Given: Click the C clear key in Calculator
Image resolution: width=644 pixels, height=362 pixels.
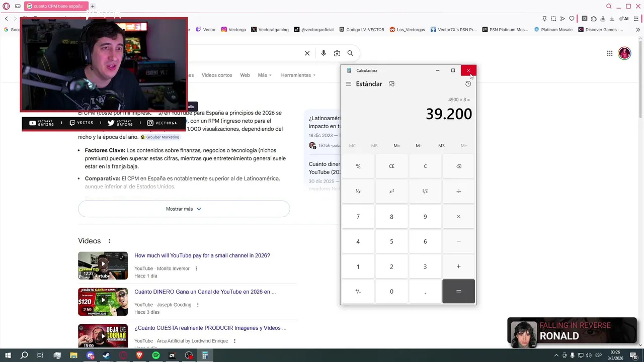Looking at the screenshot, I should pos(425,166).
